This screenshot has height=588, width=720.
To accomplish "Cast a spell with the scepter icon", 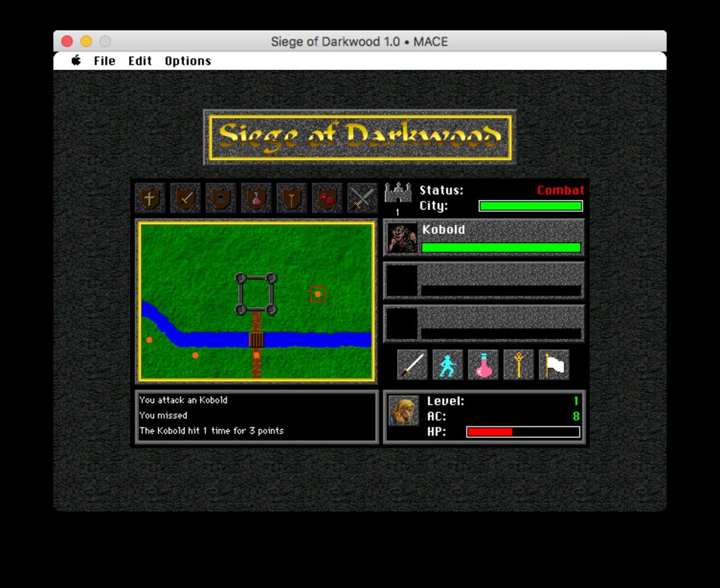I will point(519,364).
